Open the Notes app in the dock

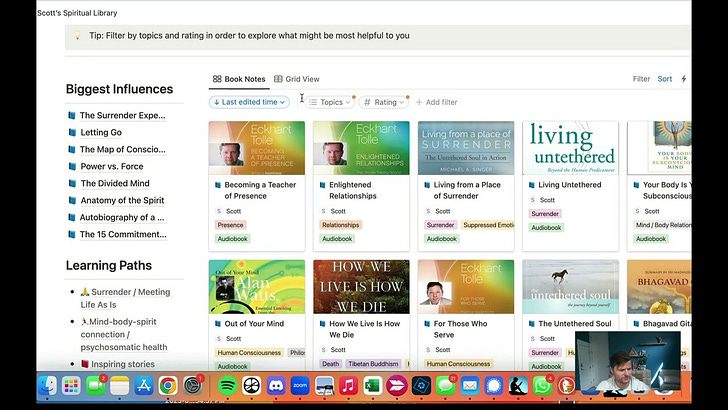[x=119, y=385]
